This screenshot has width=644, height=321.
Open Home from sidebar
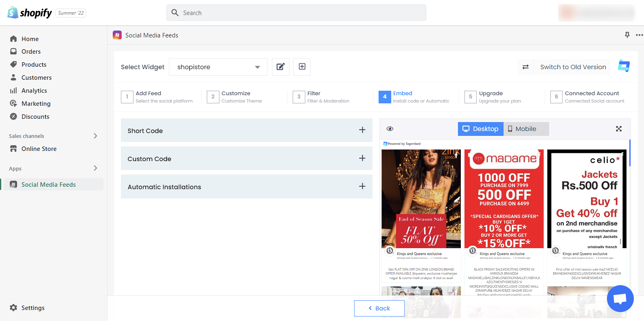(30, 39)
